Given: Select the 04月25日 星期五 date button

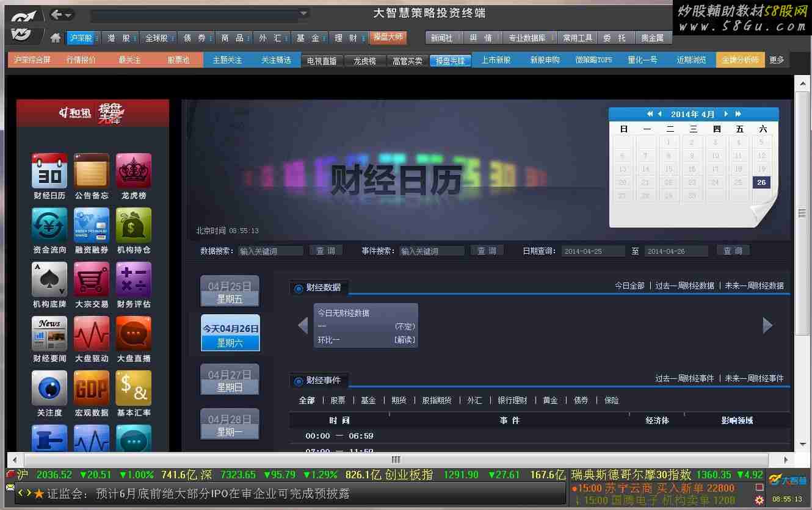Looking at the screenshot, I should click(230, 291).
